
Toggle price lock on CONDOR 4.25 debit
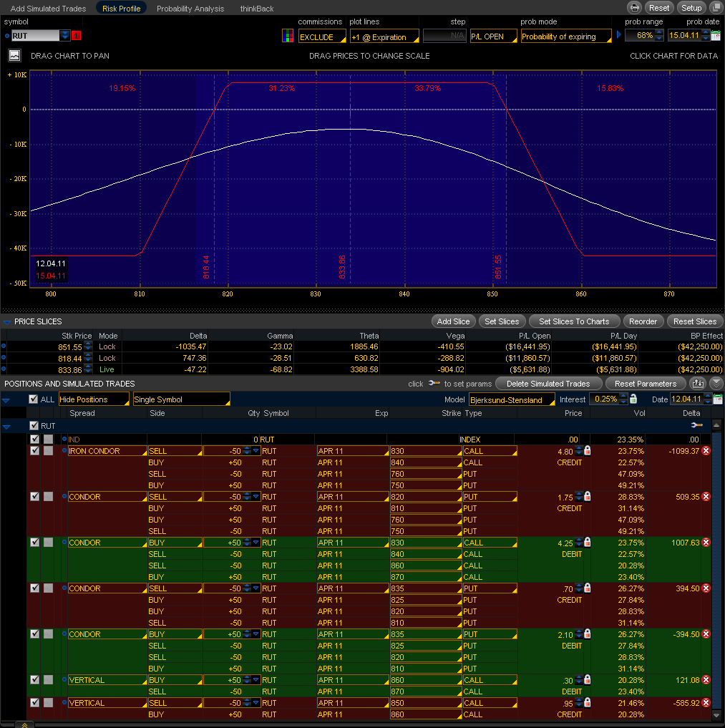587,542
